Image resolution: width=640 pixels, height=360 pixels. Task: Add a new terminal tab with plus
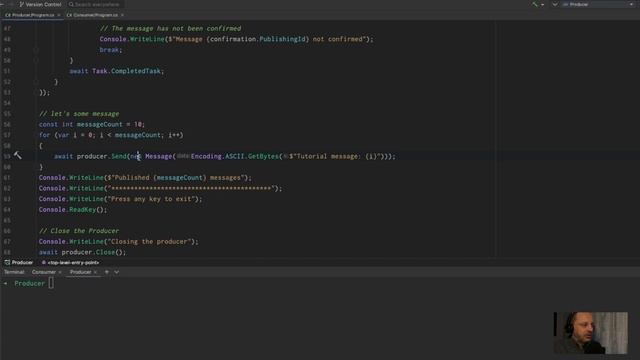click(107, 272)
